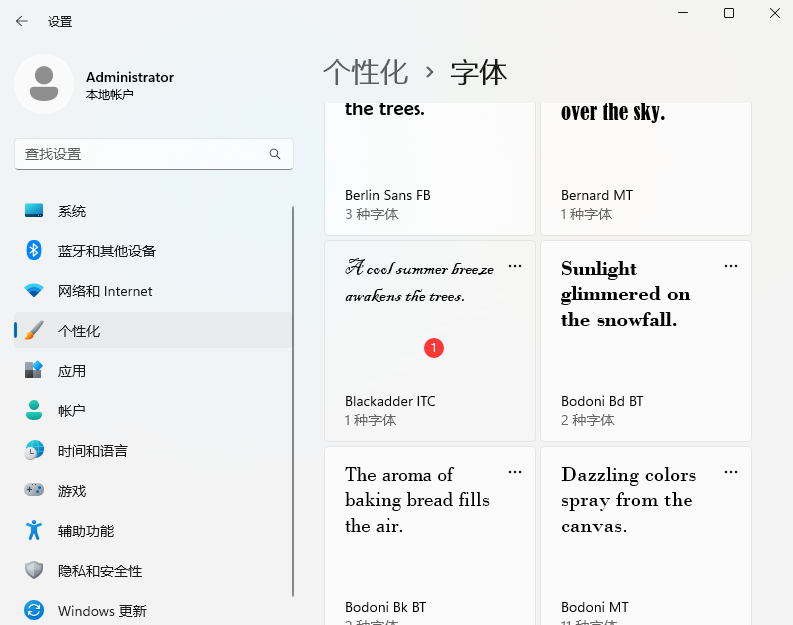Click '3 种字体' under Berlin Sans FB
The width and height of the screenshot is (793, 625).
point(372,214)
